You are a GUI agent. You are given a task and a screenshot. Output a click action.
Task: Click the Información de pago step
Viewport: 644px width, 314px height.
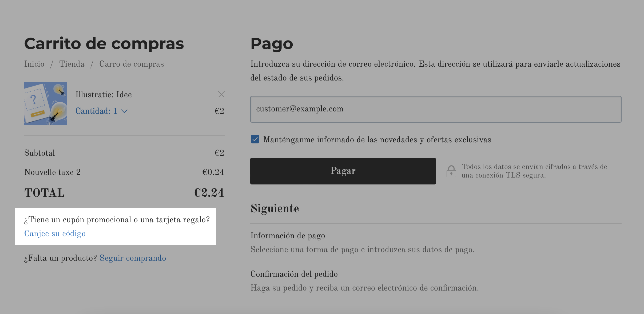coord(288,236)
